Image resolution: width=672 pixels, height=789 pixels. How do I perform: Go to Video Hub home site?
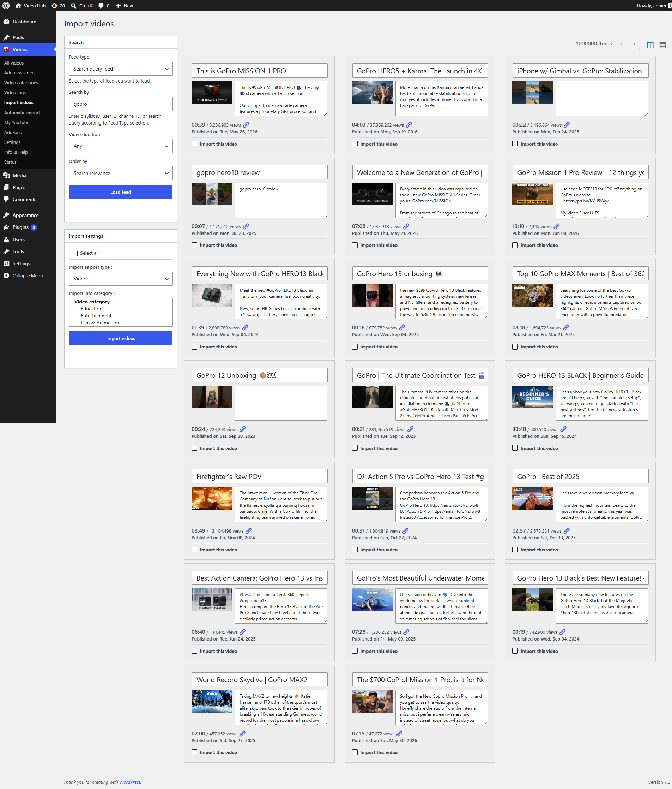[x=30, y=6]
